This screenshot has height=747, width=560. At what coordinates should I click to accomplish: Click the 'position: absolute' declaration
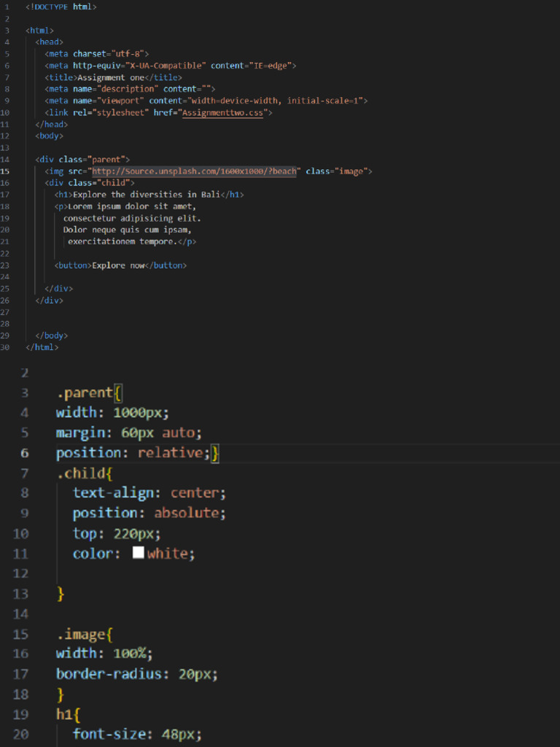149,513
